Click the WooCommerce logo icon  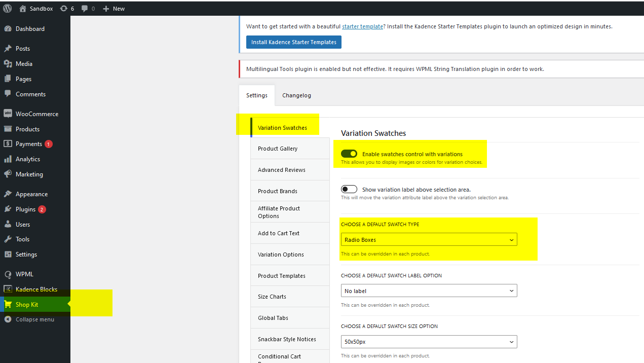click(8, 114)
